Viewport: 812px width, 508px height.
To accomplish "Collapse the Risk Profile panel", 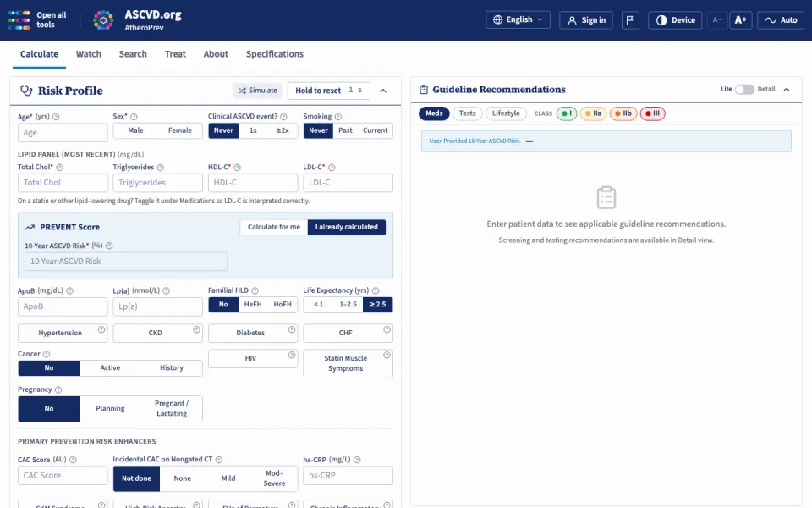I will coord(383,91).
